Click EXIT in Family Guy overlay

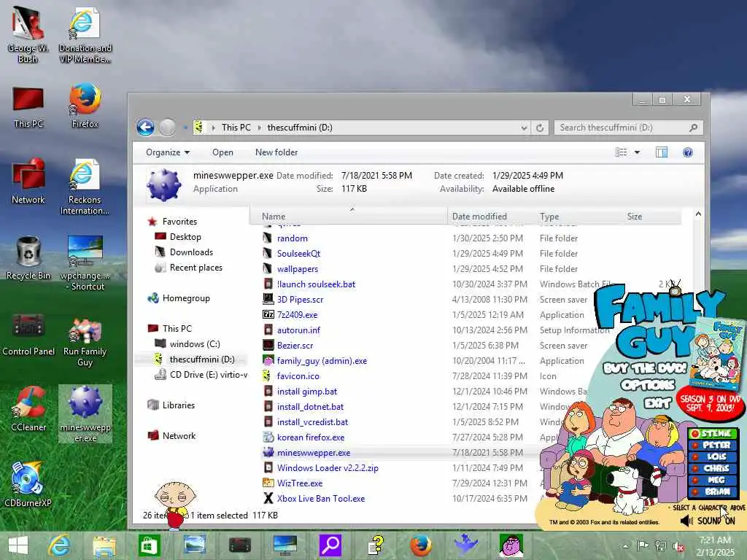pos(657,403)
